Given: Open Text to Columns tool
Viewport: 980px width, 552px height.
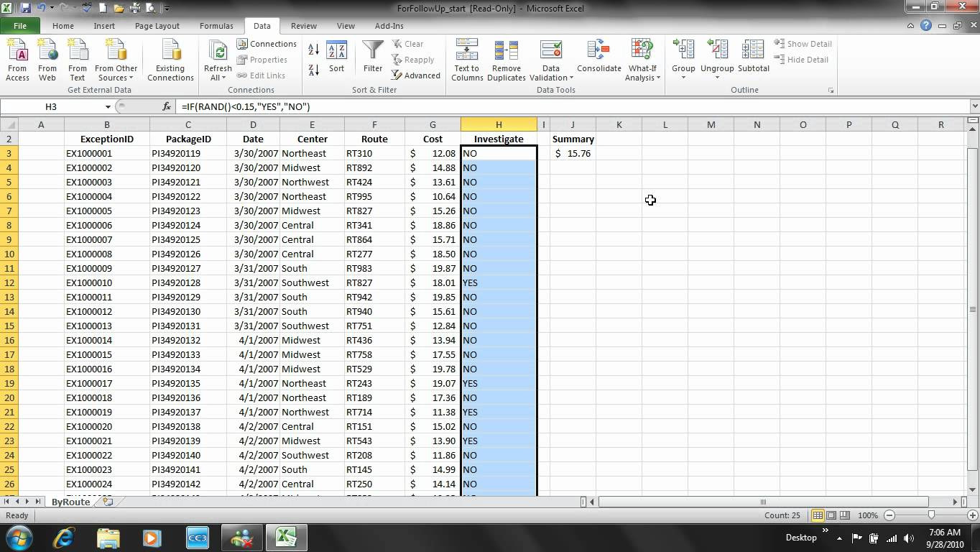Looking at the screenshot, I should click(467, 60).
